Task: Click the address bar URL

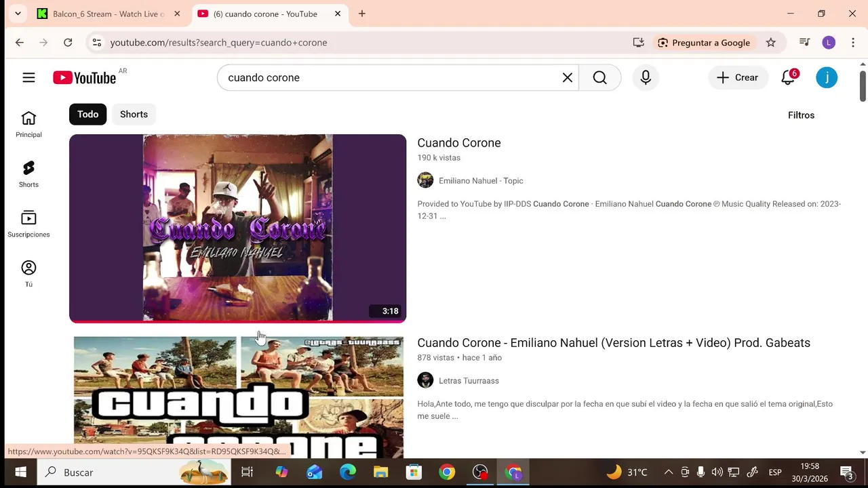Action: (218, 43)
